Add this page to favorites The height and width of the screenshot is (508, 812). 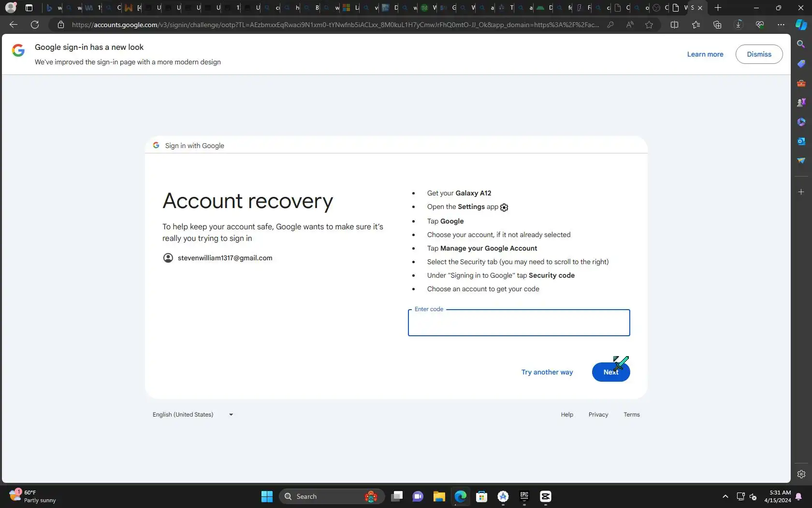[649, 25]
